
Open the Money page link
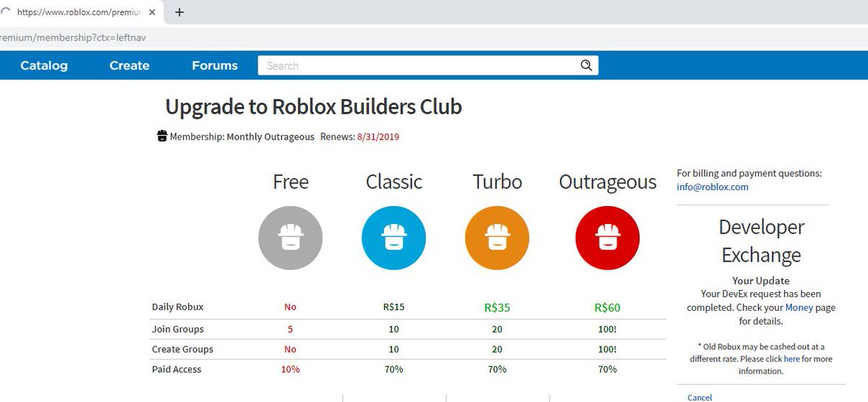coord(799,307)
